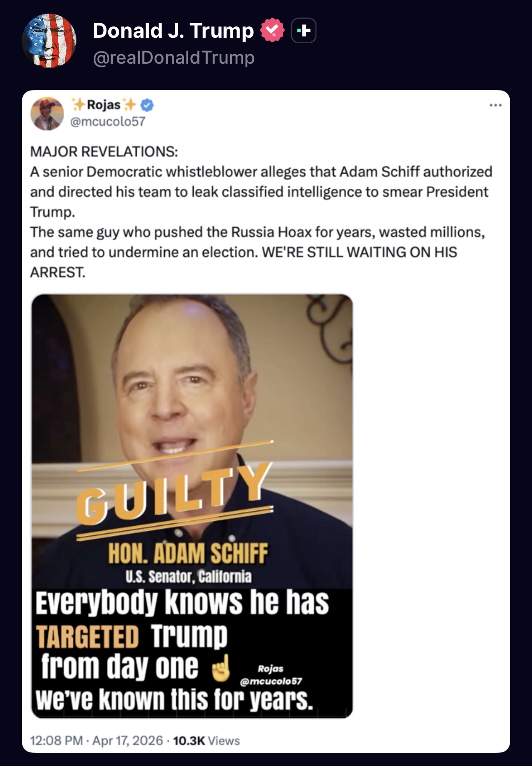Click the 10.3K Views count
532x766 pixels.
click(206, 741)
